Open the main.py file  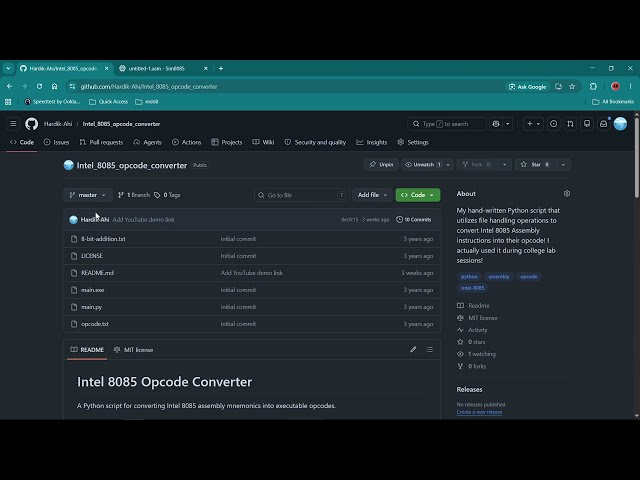point(91,307)
